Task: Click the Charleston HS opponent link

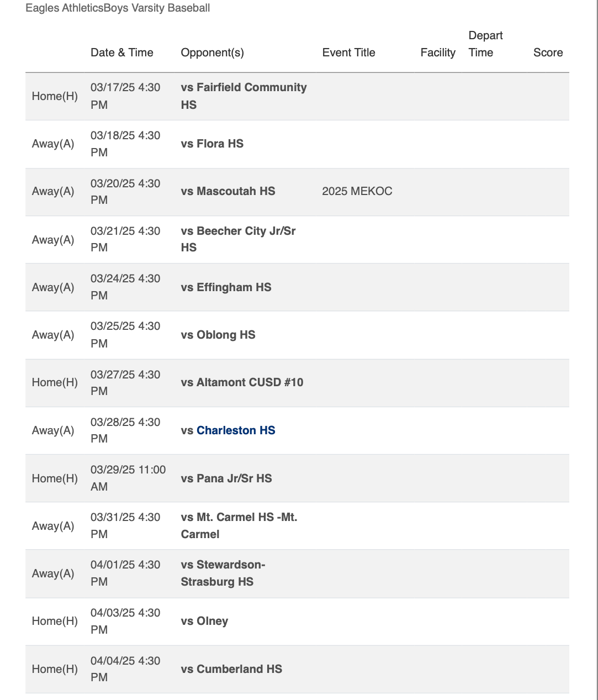Action: [x=236, y=430]
